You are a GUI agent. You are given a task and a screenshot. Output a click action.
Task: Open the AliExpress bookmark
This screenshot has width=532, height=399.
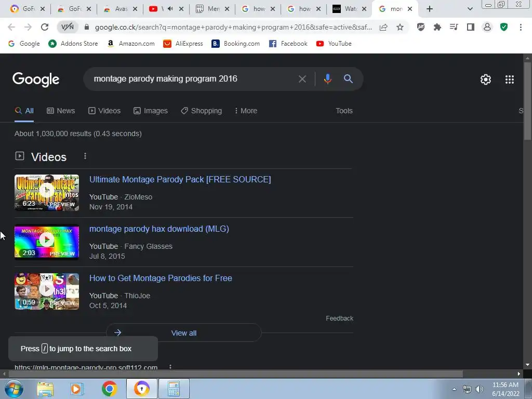click(x=183, y=44)
